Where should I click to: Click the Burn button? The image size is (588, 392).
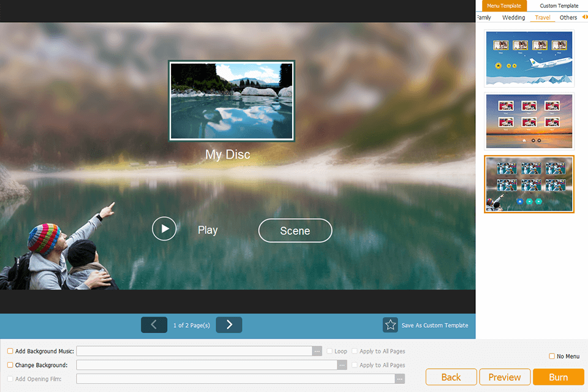point(559,377)
